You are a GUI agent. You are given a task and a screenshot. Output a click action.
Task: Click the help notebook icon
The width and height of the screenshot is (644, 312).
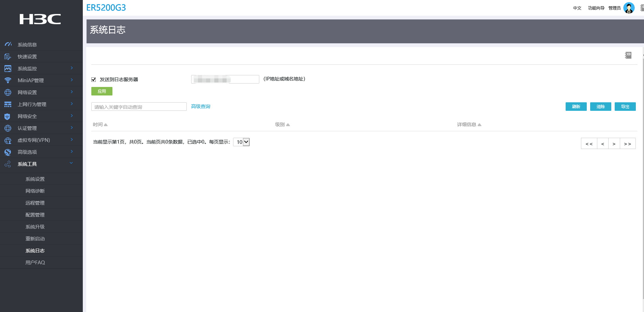(x=628, y=55)
